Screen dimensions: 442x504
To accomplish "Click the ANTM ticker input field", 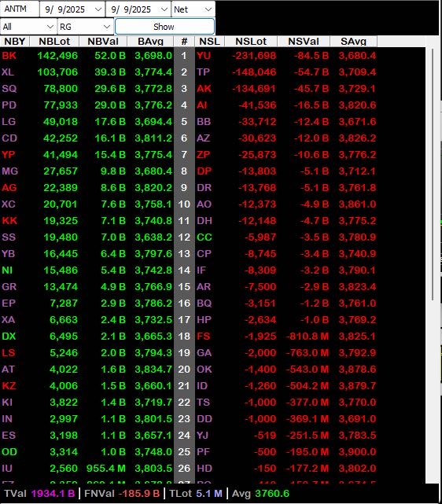I will (x=20, y=9).
